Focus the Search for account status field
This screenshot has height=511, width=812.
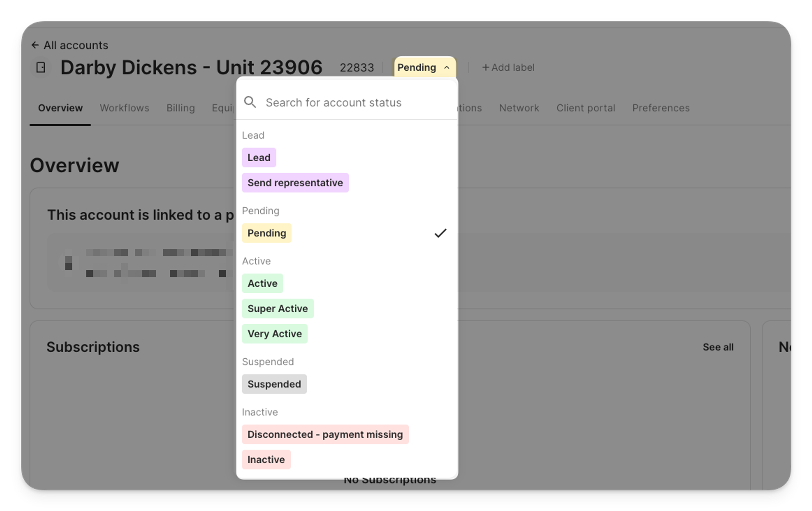coord(347,102)
